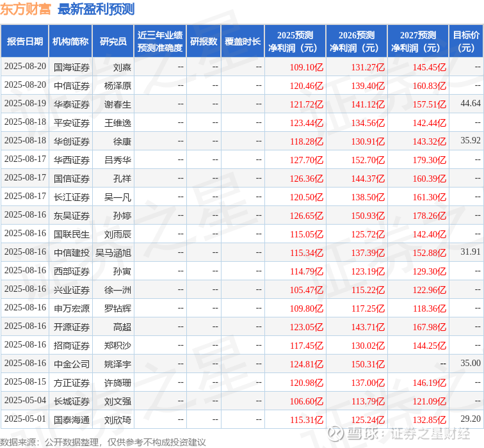
Task: Click the date 2025-05-04
Action: click(x=25, y=400)
